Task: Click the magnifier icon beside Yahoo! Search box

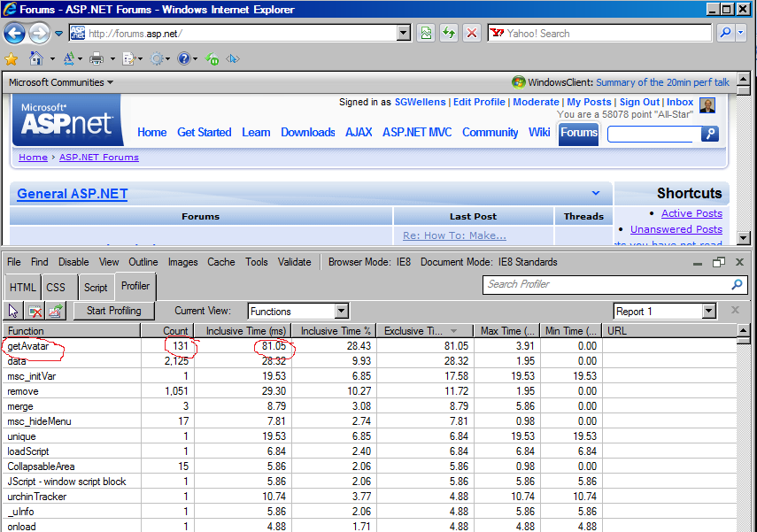Action: coord(725,33)
